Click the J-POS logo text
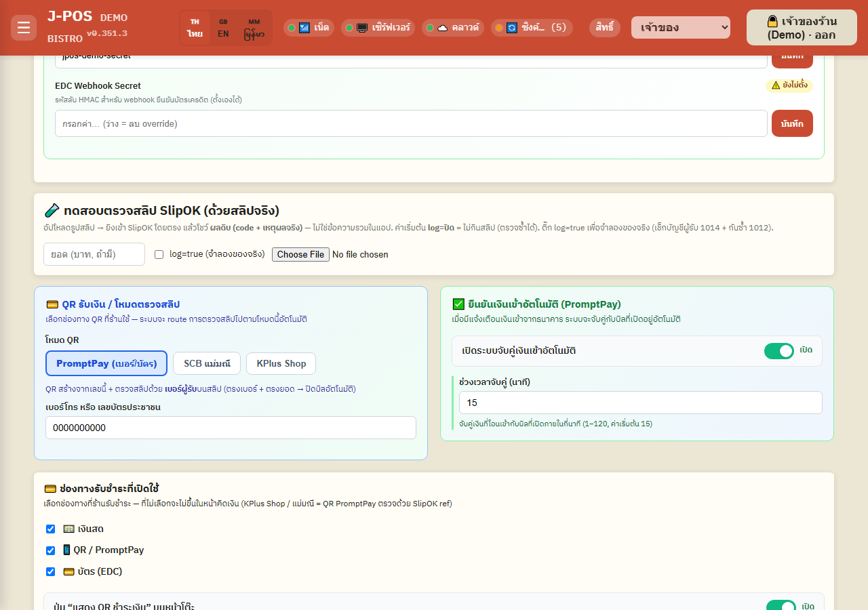The image size is (868, 610). [x=70, y=17]
